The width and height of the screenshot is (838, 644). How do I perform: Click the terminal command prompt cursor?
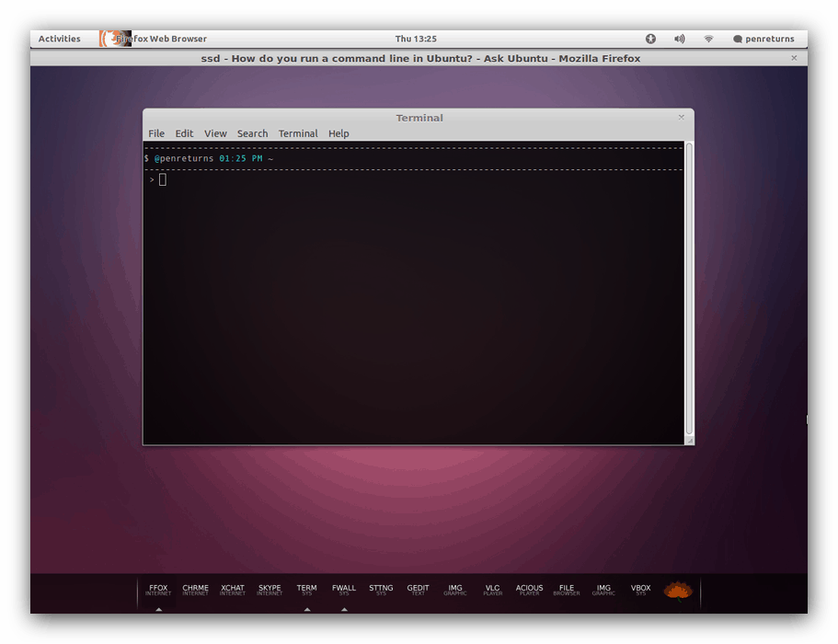tap(163, 179)
